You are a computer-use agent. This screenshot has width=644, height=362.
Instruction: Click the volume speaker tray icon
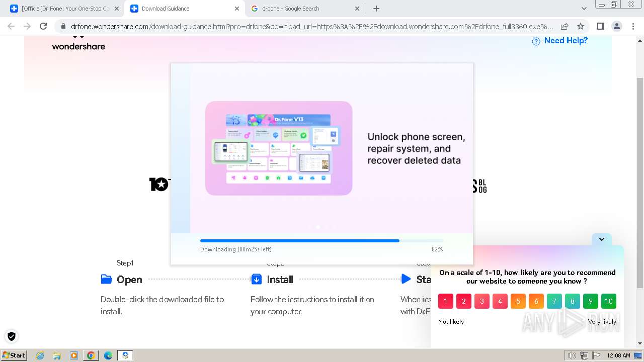pyautogui.click(x=572, y=355)
